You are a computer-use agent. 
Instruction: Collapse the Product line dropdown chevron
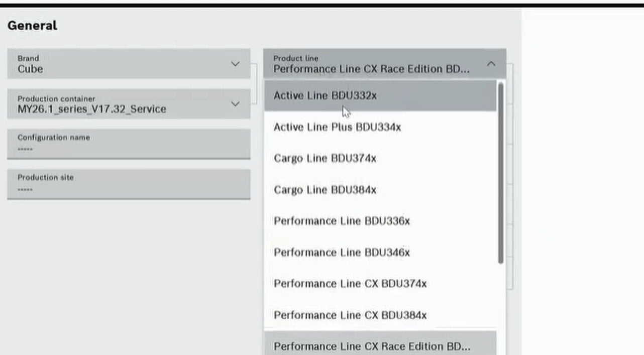coord(491,64)
